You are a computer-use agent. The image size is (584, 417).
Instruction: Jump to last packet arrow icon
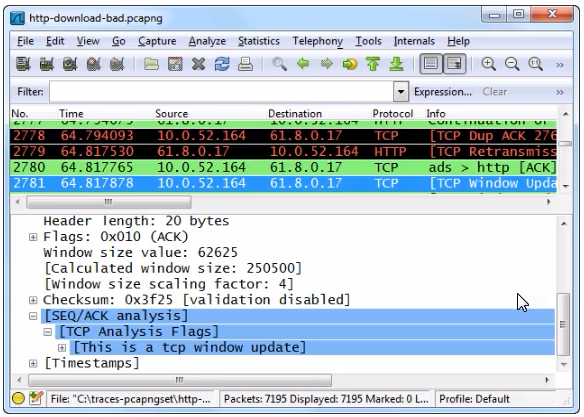396,64
